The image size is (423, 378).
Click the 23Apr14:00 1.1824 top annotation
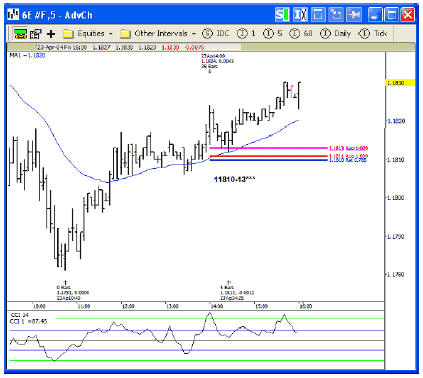[217, 61]
